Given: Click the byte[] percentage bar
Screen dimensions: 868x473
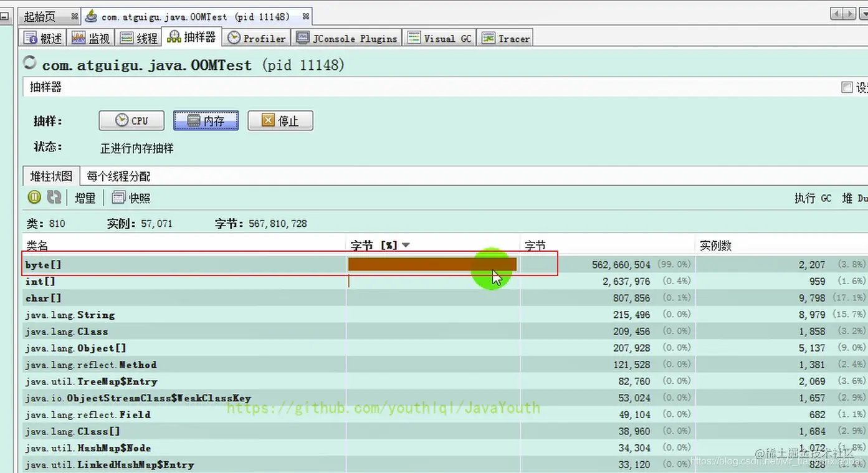Looking at the screenshot, I should [432, 265].
